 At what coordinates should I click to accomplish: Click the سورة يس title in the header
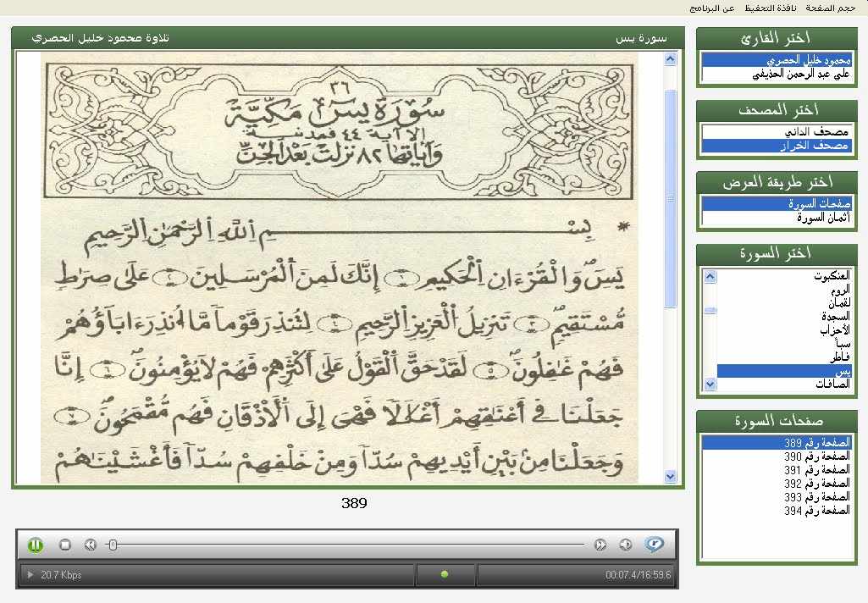[x=641, y=38]
